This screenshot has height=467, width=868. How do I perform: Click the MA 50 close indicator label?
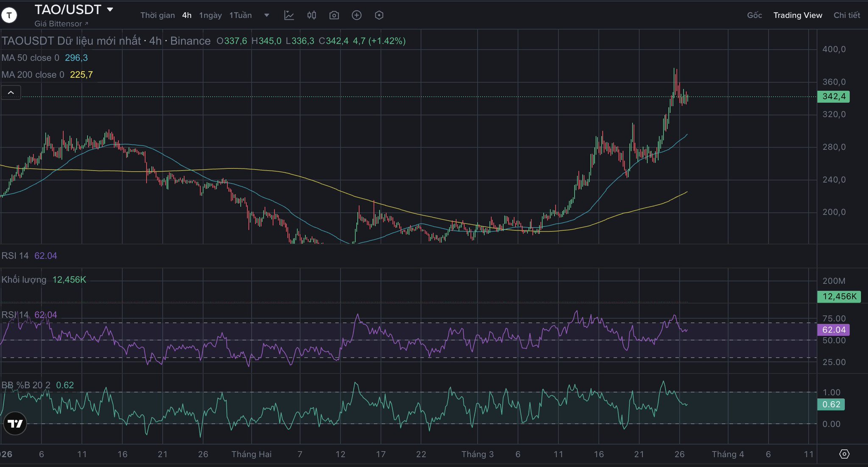point(31,58)
